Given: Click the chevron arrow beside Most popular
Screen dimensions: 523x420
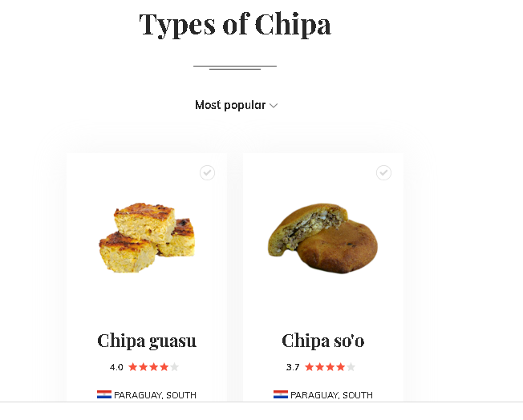Looking at the screenshot, I should [x=274, y=106].
